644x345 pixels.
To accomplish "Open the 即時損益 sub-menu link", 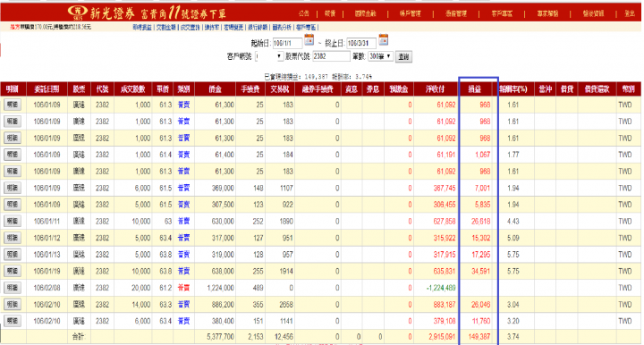I will (x=142, y=27).
